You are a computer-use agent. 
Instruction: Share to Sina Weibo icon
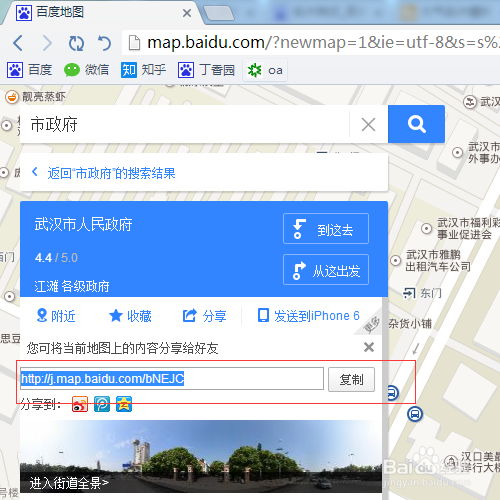(80, 404)
